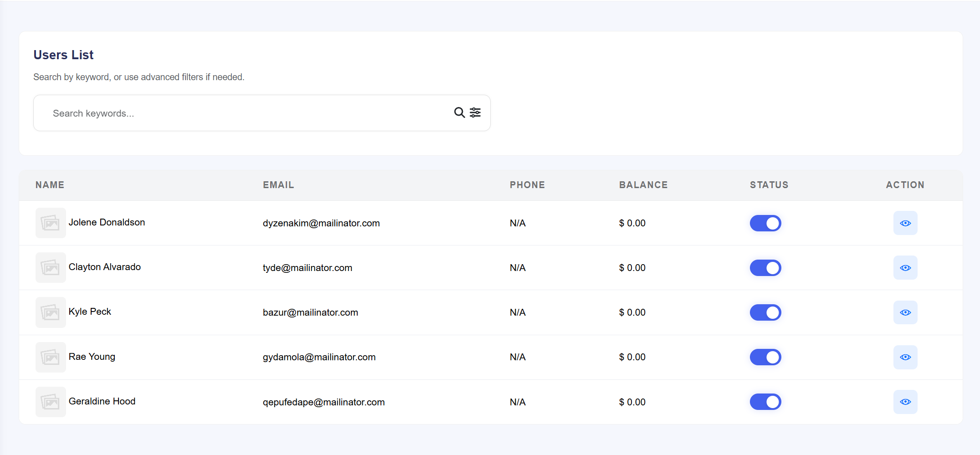This screenshot has height=455, width=980.
Task: Click the EMAIL column header
Action: (278, 185)
